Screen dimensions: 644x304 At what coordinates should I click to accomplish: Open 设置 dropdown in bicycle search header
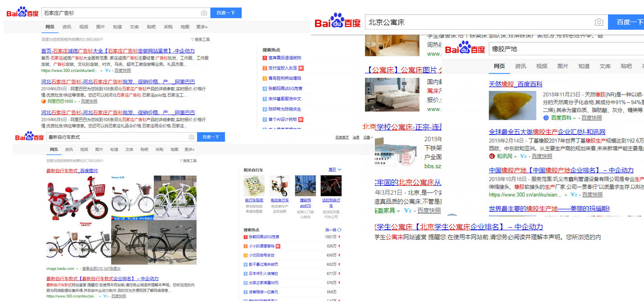(x=368, y=137)
